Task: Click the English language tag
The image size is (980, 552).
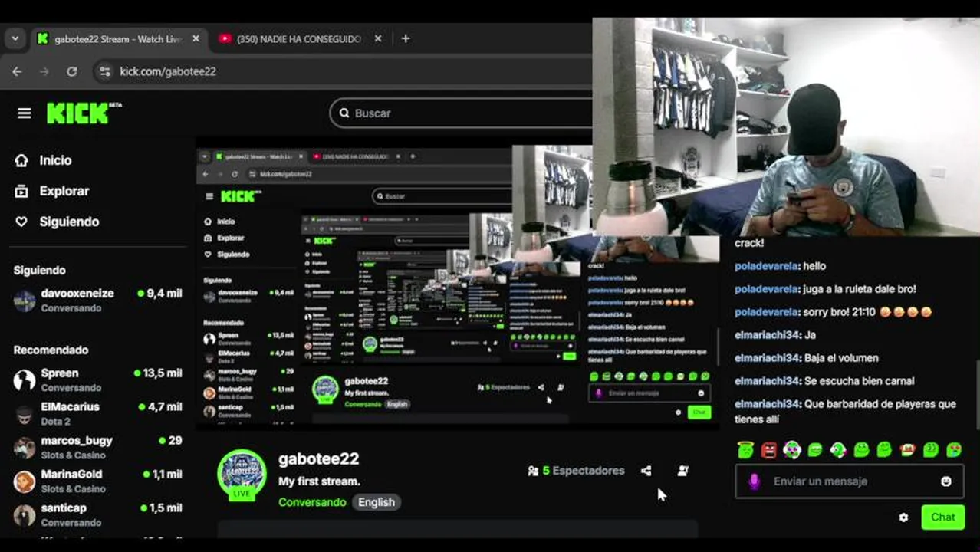Action: click(x=377, y=502)
